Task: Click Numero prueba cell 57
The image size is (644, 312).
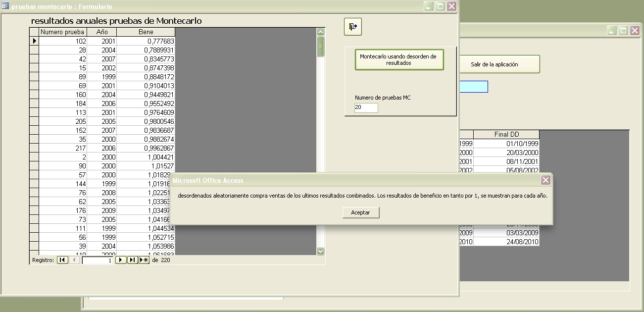Action: point(63,175)
